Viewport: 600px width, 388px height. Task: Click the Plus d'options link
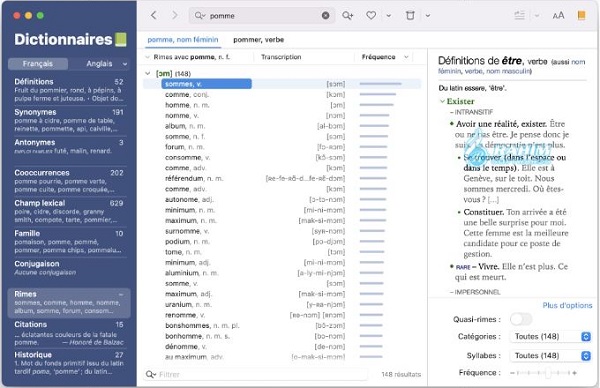point(567,305)
